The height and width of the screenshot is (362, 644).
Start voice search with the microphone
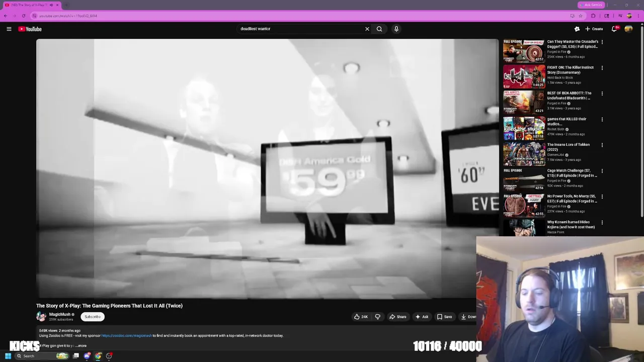pos(396,29)
